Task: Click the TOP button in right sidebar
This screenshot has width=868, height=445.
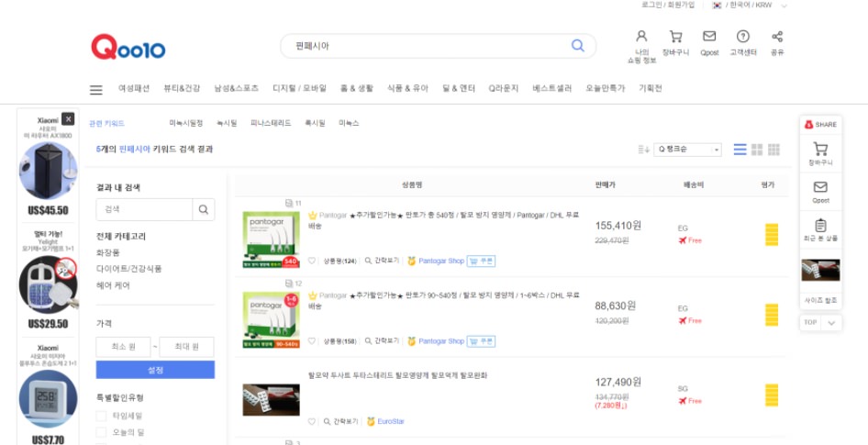Action: pyautogui.click(x=810, y=323)
